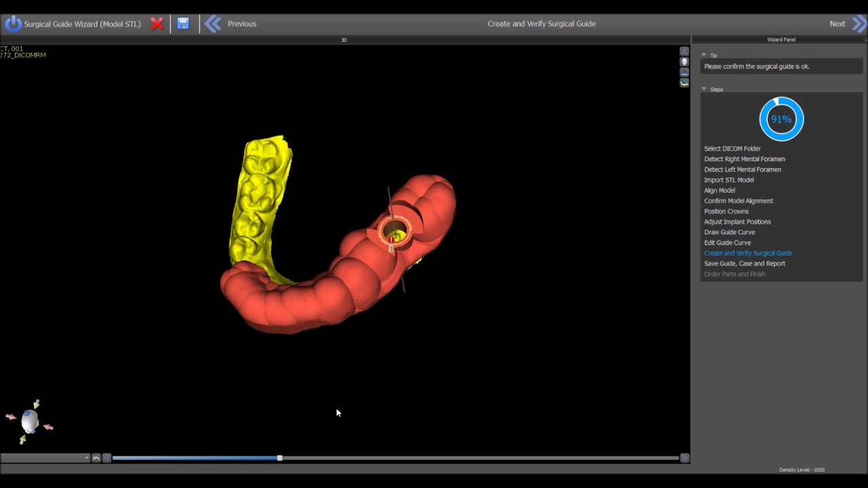
Task: Select the 'Confirm Model Alignment' step
Action: pyautogui.click(x=738, y=201)
